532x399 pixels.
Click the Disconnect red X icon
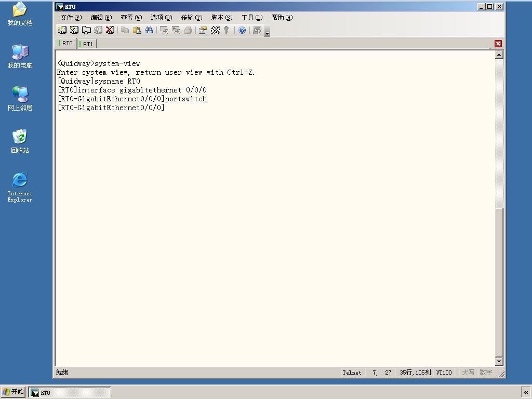click(x=110, y=30)
